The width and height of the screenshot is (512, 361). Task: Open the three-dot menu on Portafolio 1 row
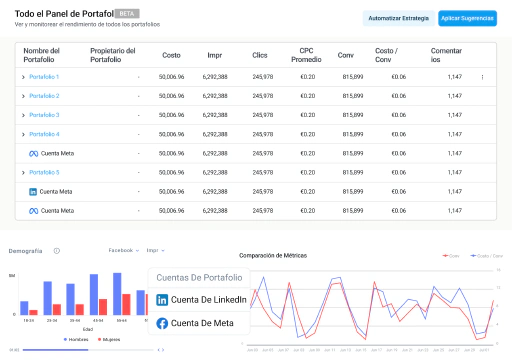[x=482, y=77]
